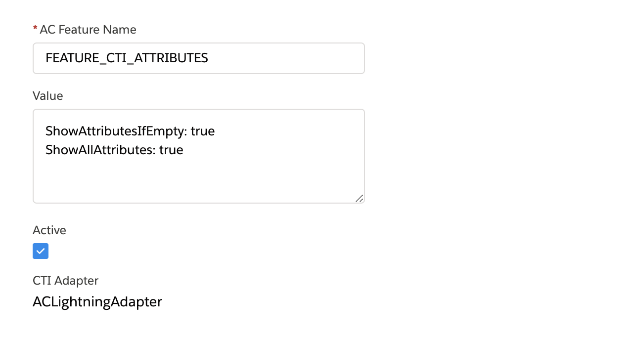Click the word true after ShowAttributesIfEmpty

tap(203, 131)
